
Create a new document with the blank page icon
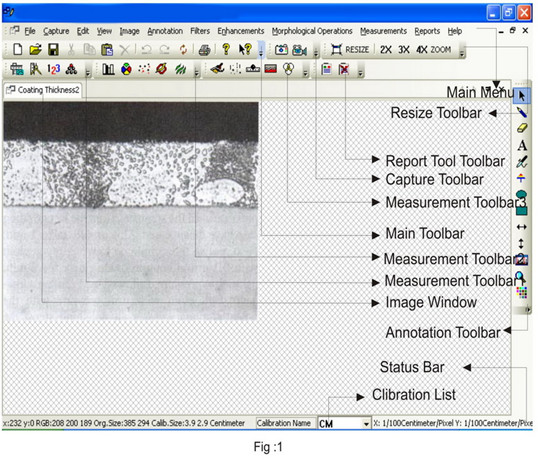17,50
